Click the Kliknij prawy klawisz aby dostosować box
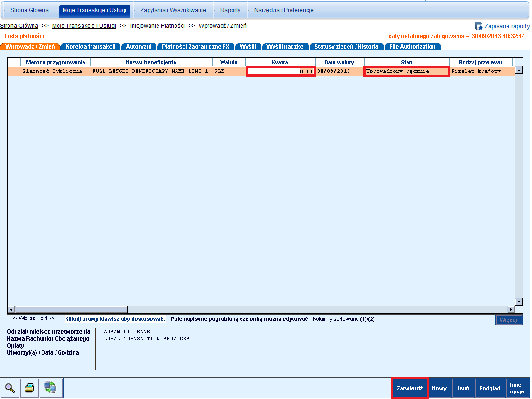 (115, 319)
